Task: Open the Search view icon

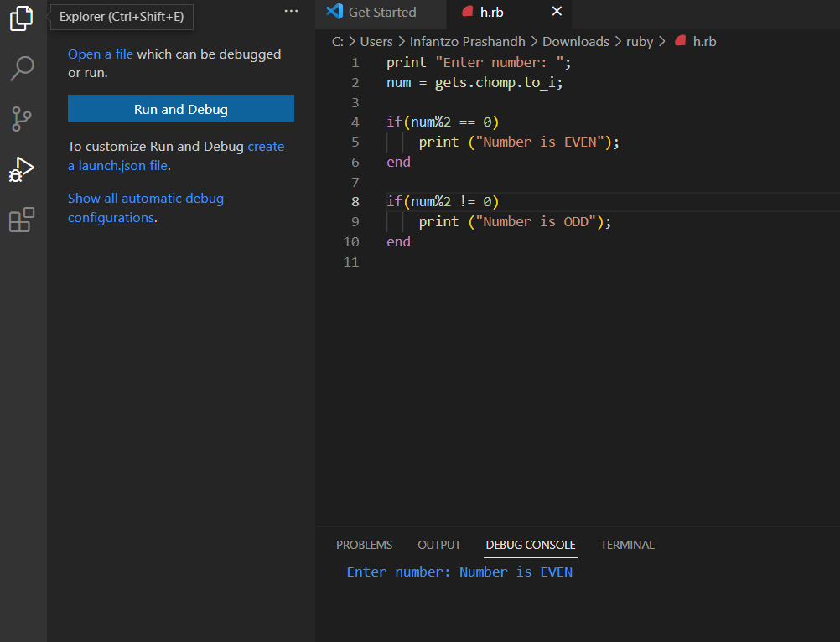Action: click(x=22, y=69)
